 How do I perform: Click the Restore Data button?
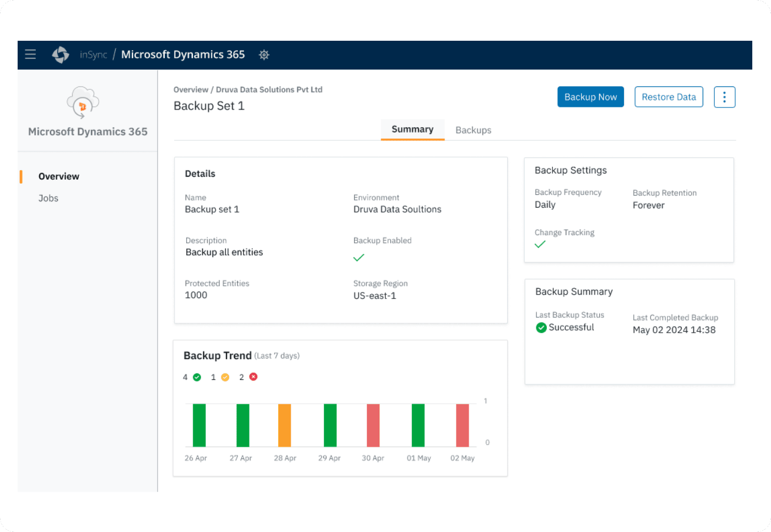pyautogui.click(x=669, y=97)
